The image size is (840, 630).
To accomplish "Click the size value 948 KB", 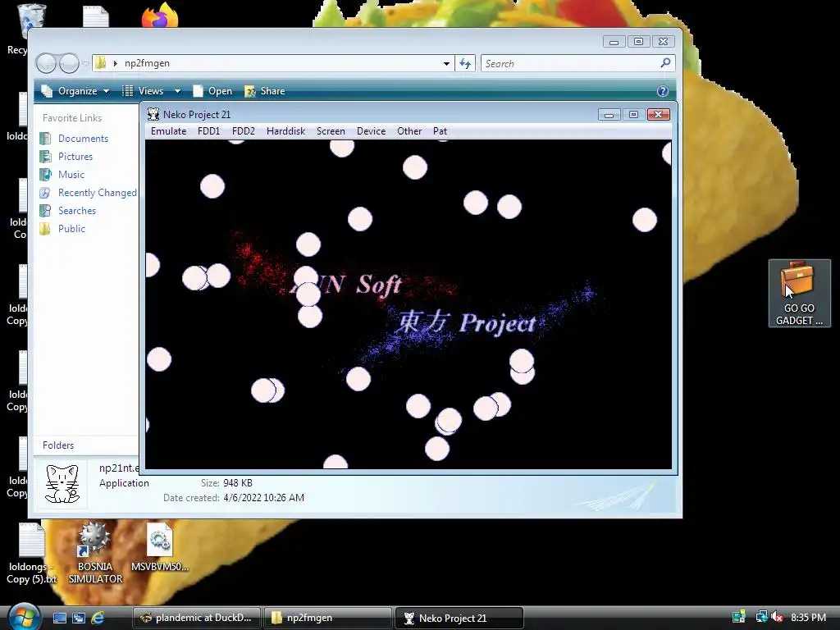I will coord(238,482).
